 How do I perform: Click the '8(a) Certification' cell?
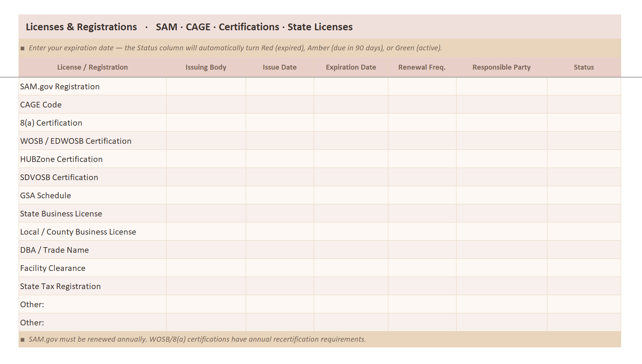pyautogui.click(x=92, y=123)
